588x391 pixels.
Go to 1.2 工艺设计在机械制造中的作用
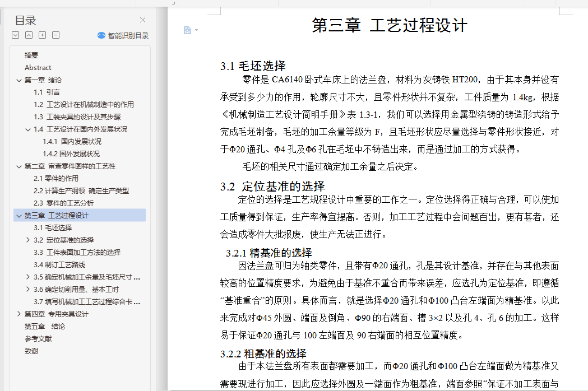(84, 105)
